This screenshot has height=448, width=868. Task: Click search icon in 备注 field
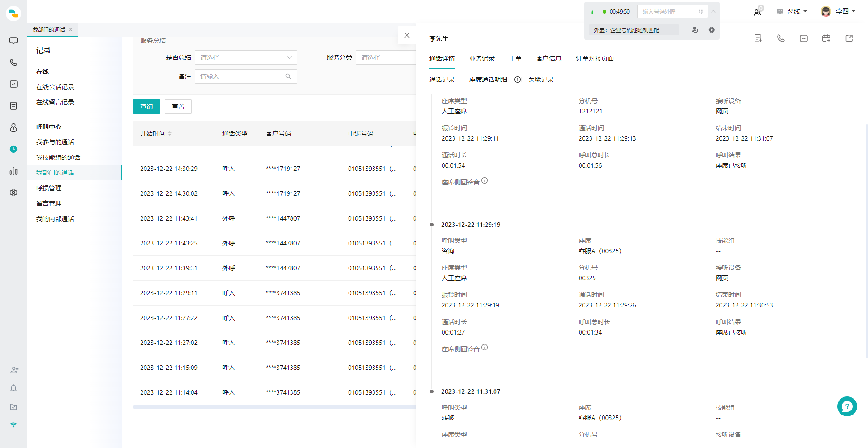point(288,76)
